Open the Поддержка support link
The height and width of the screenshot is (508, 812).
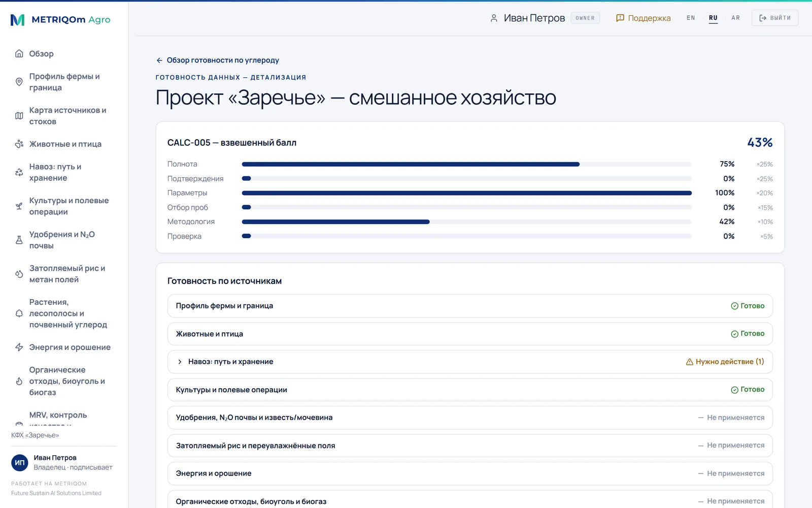(x=644, y=18)
